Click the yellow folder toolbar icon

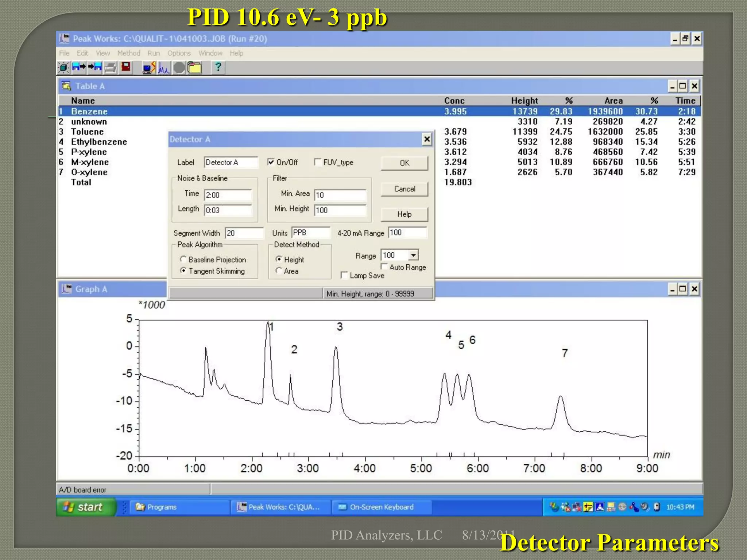tap(194, 67)
